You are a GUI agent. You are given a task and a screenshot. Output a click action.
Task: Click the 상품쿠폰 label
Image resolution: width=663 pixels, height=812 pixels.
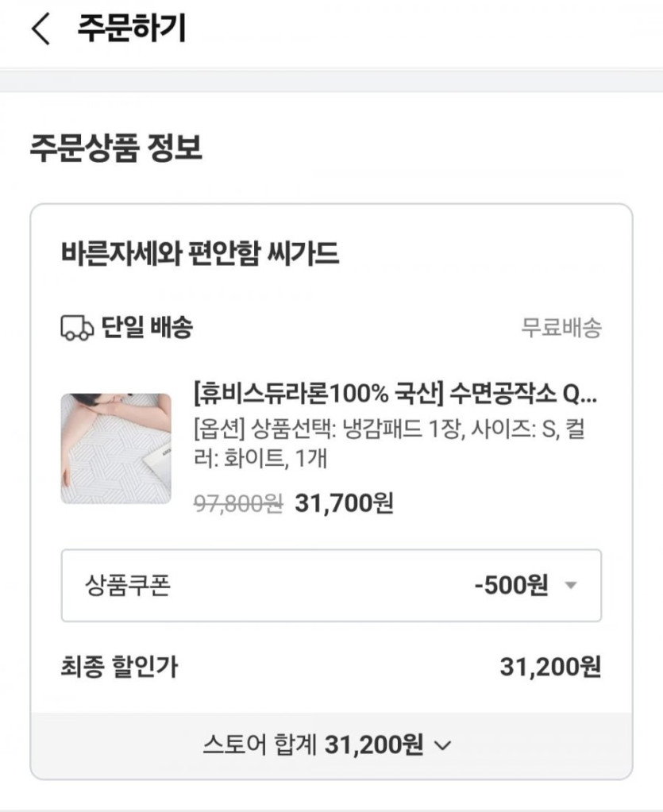pos(128,587)
